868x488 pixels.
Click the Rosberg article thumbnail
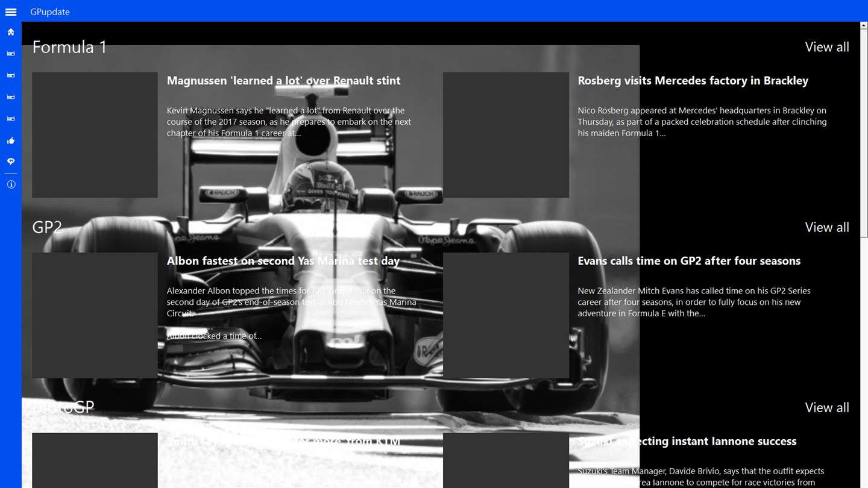coord(506,135)
